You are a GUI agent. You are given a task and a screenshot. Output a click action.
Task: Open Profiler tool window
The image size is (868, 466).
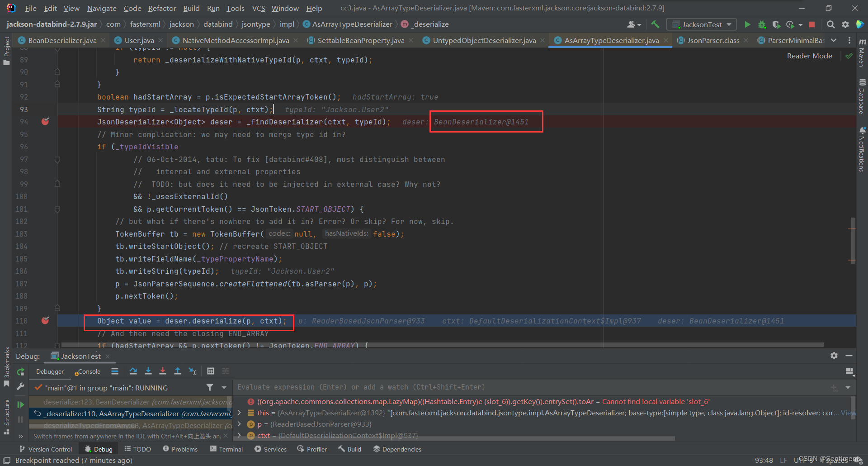pos(312,449)
